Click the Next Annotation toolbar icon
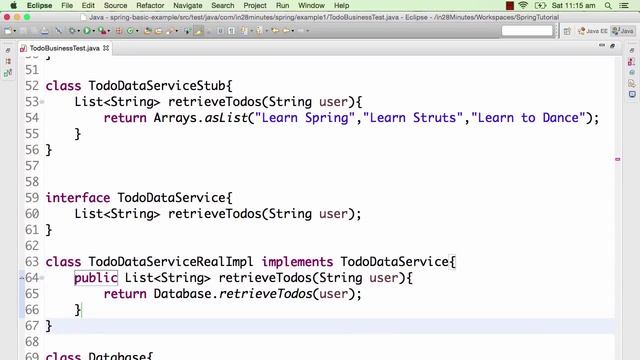640x360 pixels. [244, 31]
